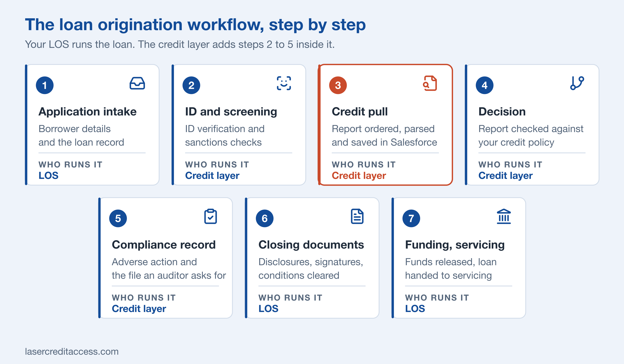Click "LOS" under Closing documents
624x364 pixels.
click(268, 309)
